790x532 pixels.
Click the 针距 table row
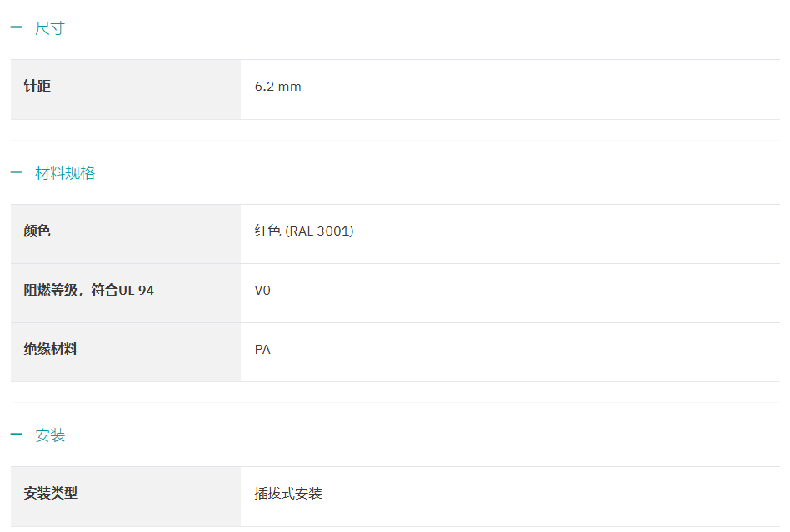pos(500,89)
